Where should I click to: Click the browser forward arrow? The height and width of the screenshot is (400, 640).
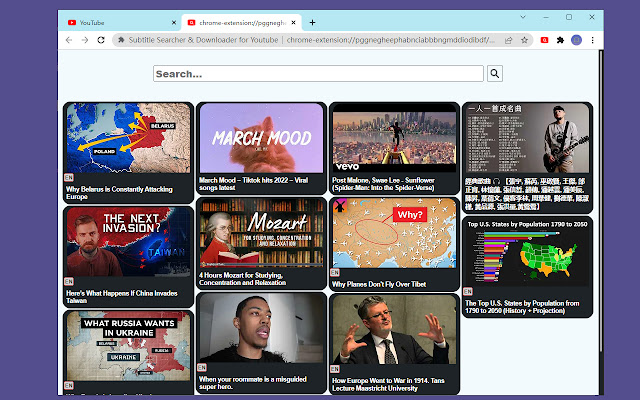85,40
